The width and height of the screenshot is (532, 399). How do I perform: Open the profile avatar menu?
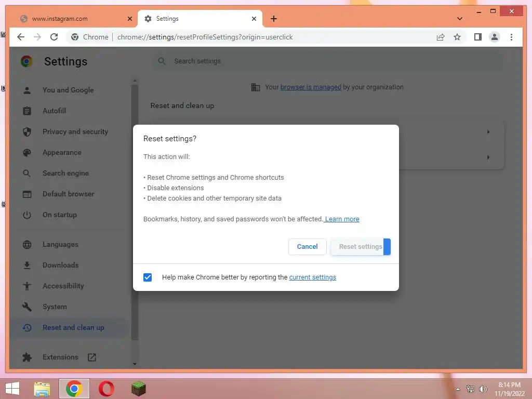click(x=495, y=37)
